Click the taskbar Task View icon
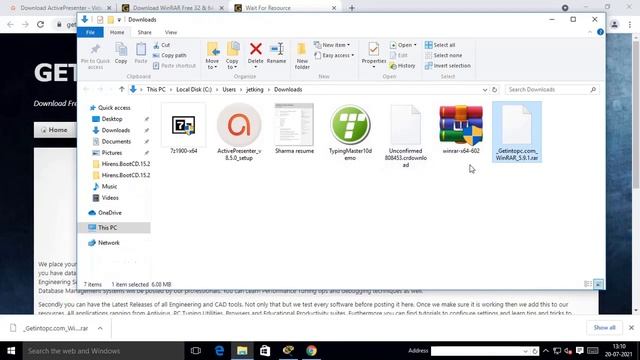Screen dimensions: 640x360 [196, 351]
